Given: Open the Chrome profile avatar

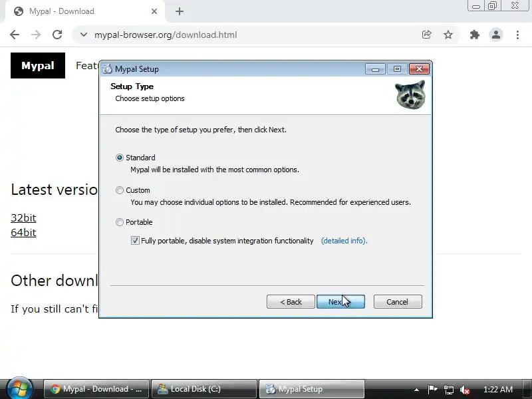Looking at the screenshot, I should [495, 35].
